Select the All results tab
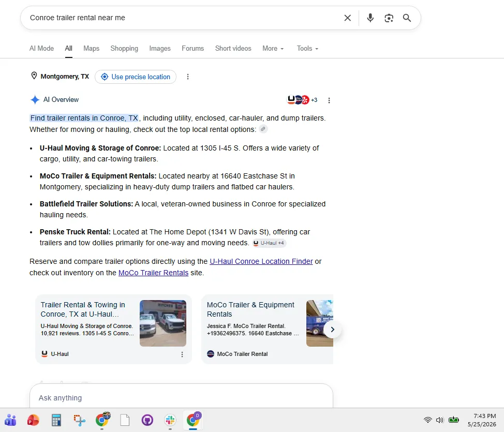504x432 pixels. pyautogui.click(x=68, y=49)
